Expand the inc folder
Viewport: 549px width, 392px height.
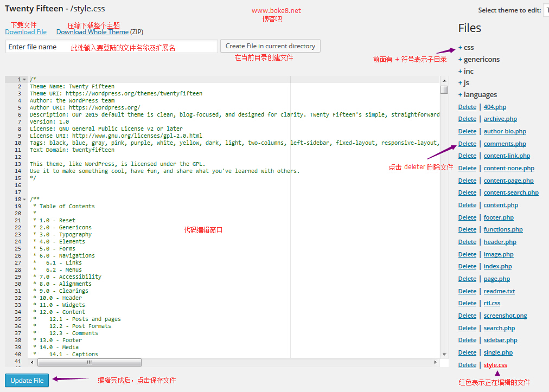pyautogui.click(x=466, y=72)
